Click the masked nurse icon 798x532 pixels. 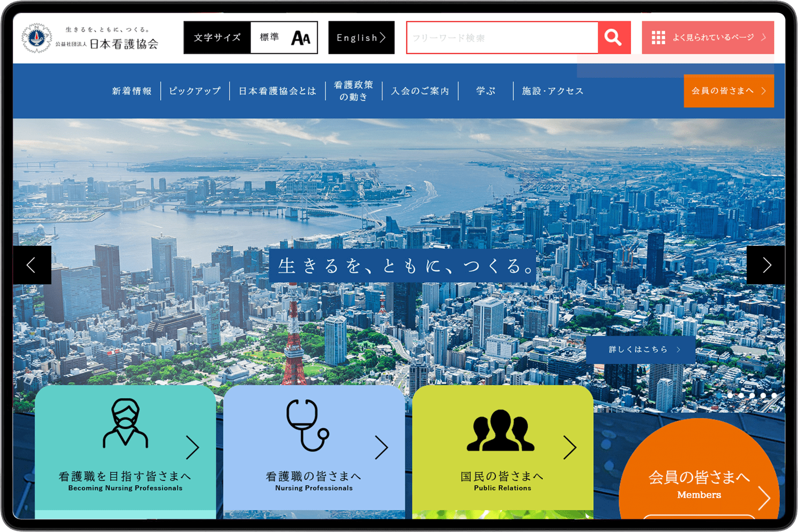pos(126,423)
